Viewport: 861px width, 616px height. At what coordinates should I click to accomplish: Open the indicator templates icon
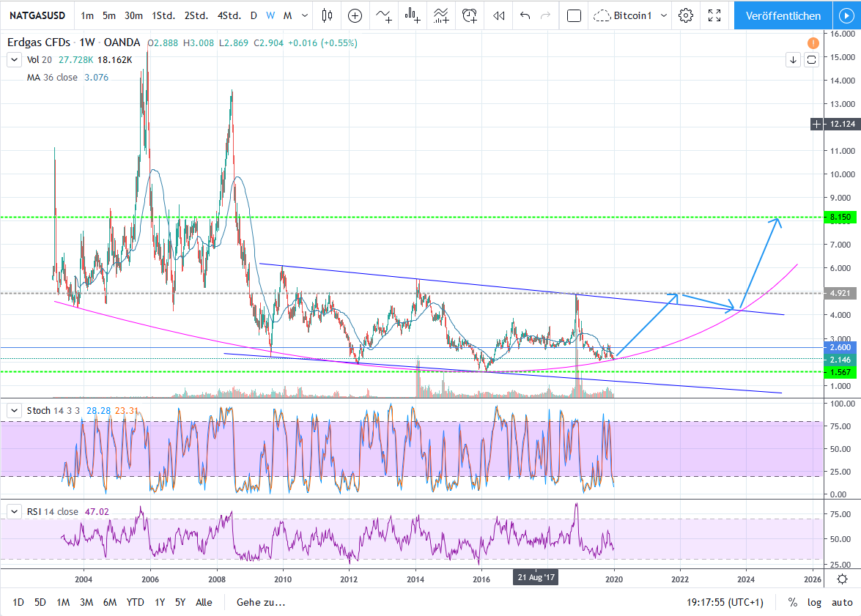(x=441, y=16)
